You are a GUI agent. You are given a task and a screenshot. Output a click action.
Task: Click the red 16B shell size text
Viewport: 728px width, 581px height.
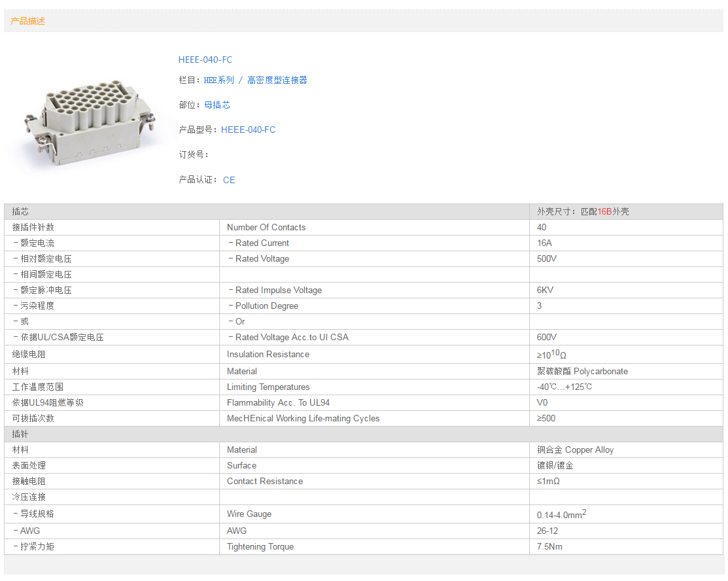pyautogui.click(x=604, y=211)
